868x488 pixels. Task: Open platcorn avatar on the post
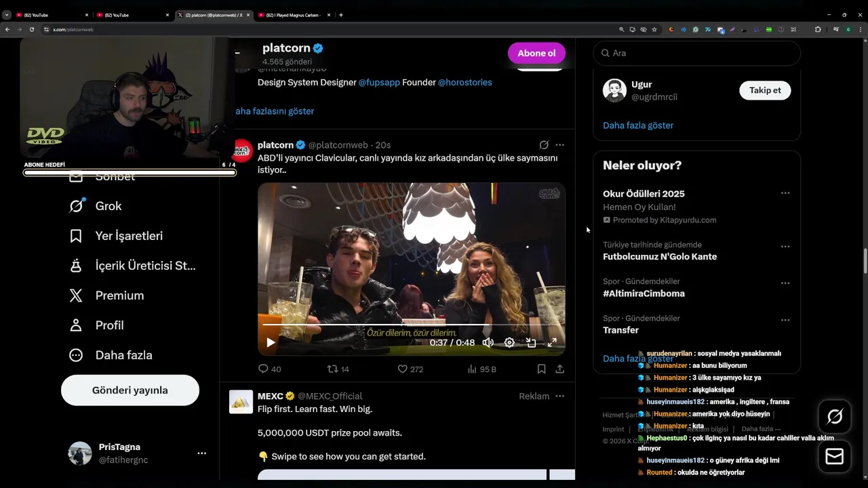[x=243, y=150]
